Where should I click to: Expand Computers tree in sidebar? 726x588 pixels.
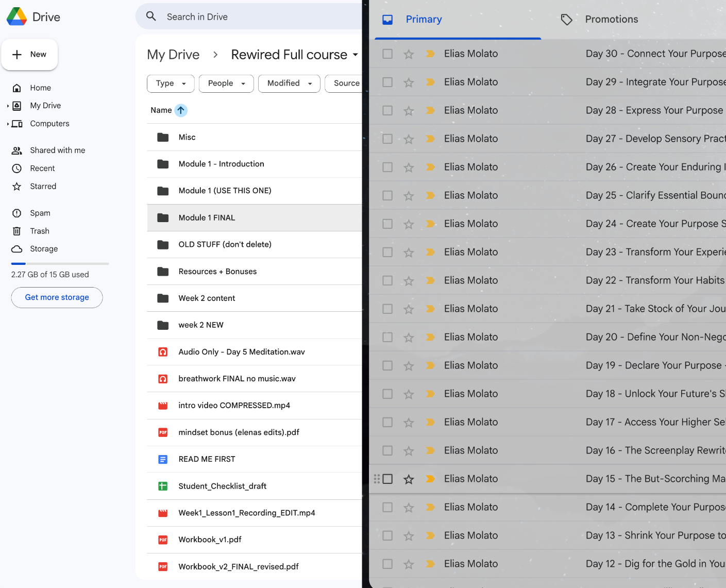pyautogui.click(x=8, y=124)
